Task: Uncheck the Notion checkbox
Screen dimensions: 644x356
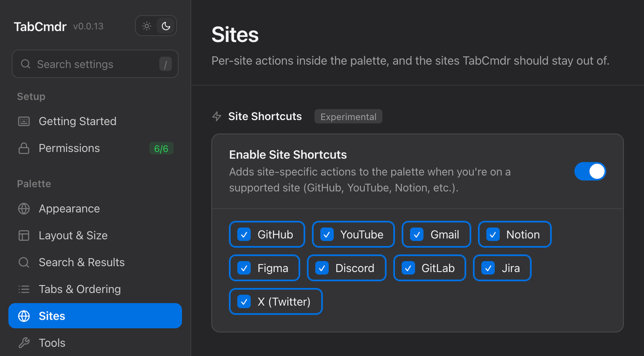Action: click(x=493, y=234)
